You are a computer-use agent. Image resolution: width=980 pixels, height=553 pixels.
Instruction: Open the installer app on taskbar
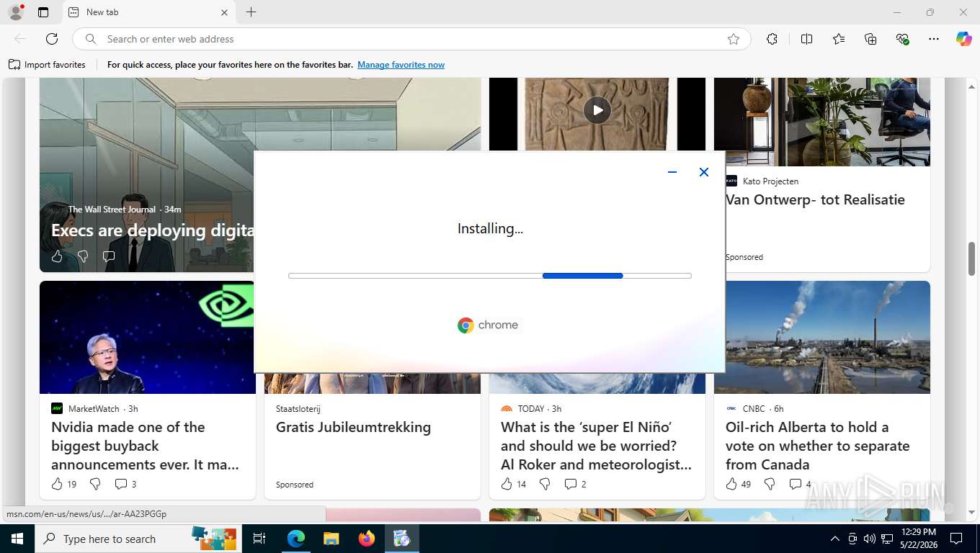click(401, 539)
